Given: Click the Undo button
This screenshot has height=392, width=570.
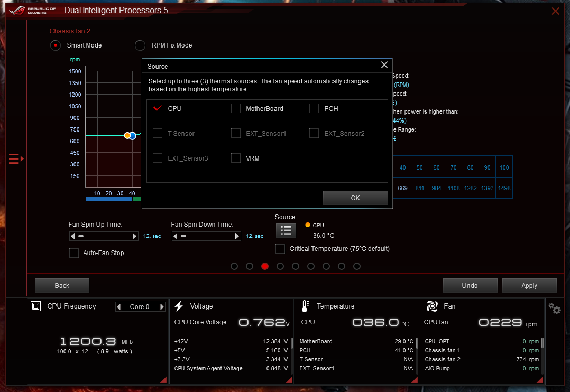Looking at the screenshot, I should (x=470, y=286).
